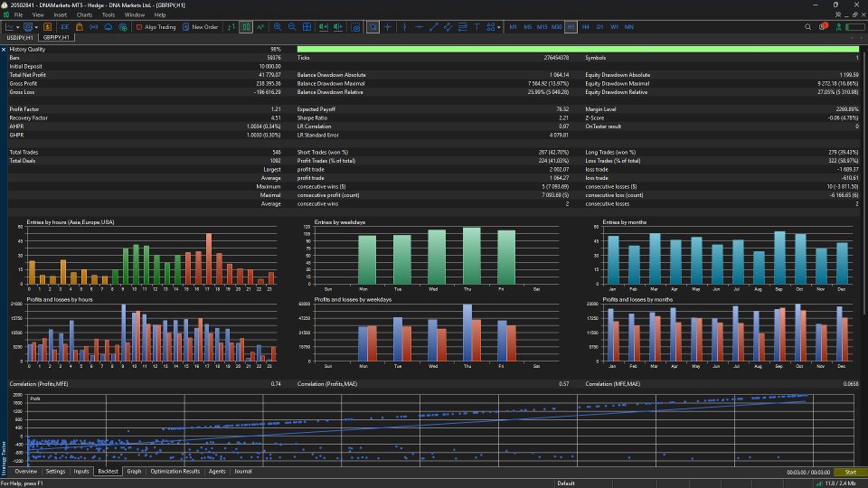This screenshot has height=488, width=868.
Task: Open the tester Journal tab
Action: coord(243,472)
